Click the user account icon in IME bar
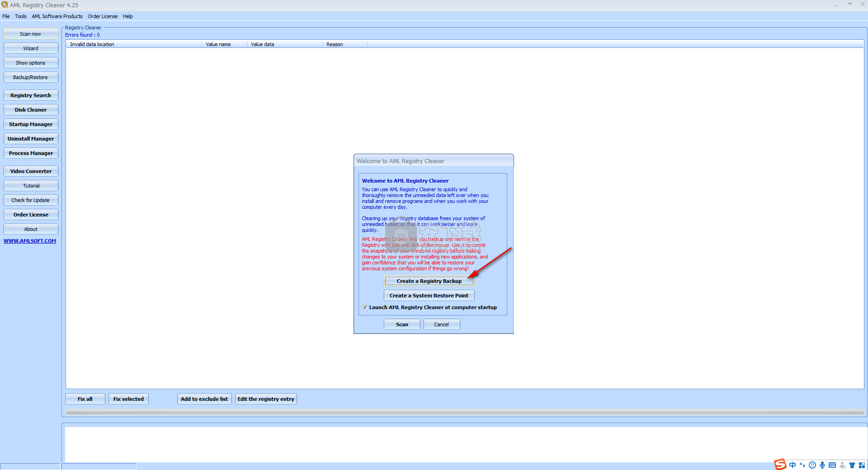Viewport: 868px width, 470px height. (x=842, y=465)
